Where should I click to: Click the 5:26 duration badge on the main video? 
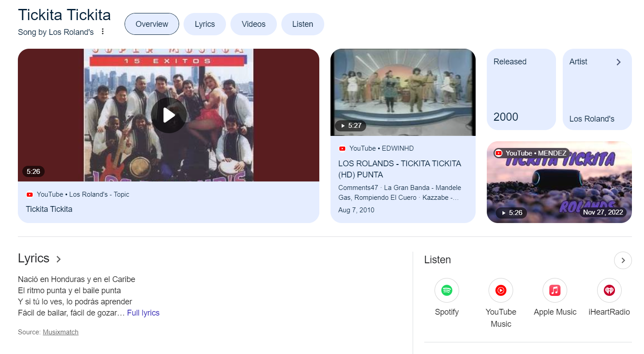tap(33, 171)
